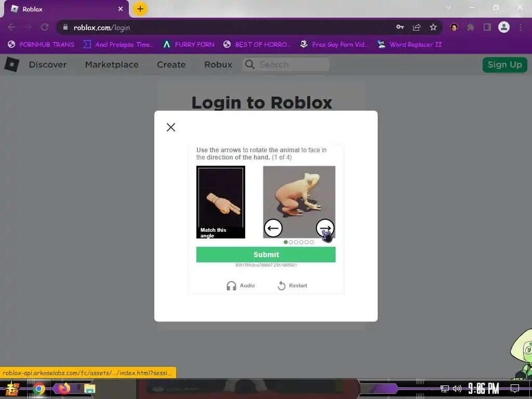Close the Roblox browser tab
Image resolution: width=532 pixels, height=399 pixels.
(x=121, y=9)
